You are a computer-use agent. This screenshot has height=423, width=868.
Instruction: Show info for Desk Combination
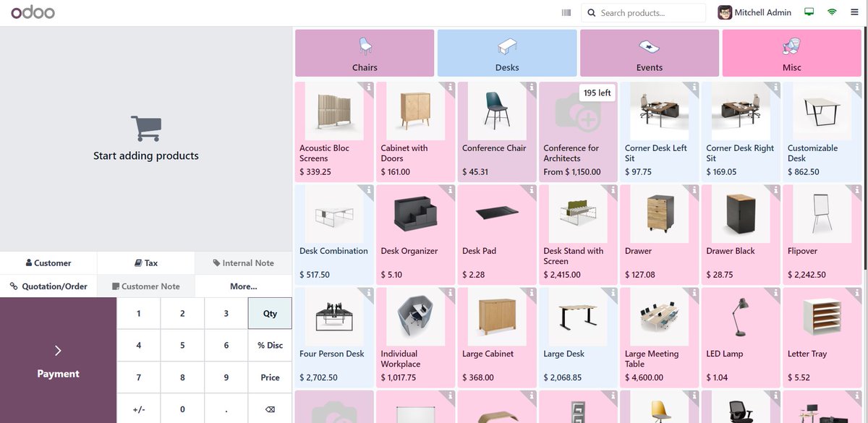369,189
